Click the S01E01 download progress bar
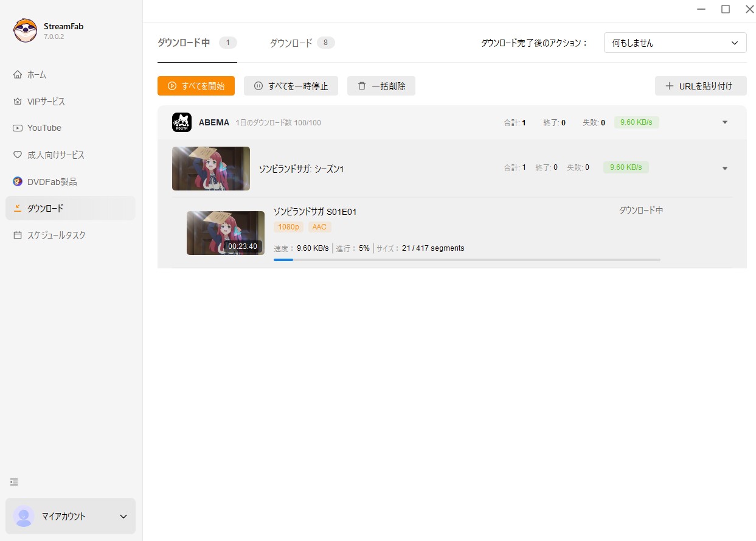The image size is (756, 541). point(466,260)
